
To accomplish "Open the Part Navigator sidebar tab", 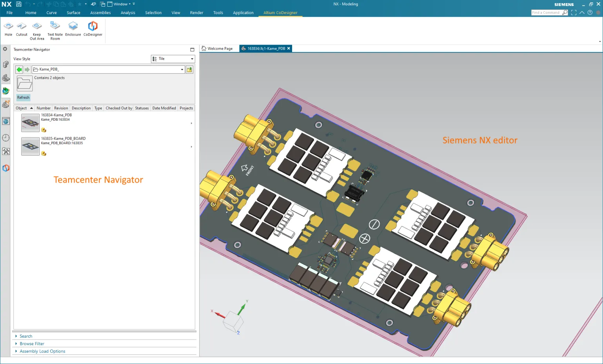I will pos(6,78).
